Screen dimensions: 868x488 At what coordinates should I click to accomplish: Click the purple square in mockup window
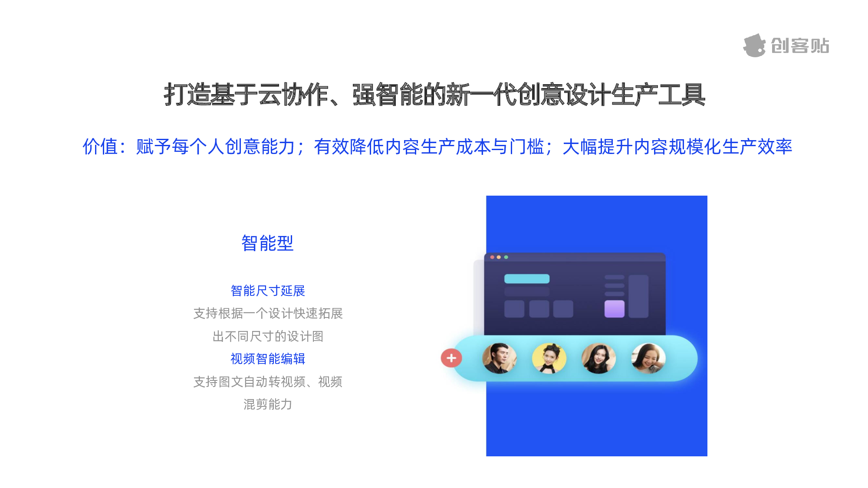(615, 309)
